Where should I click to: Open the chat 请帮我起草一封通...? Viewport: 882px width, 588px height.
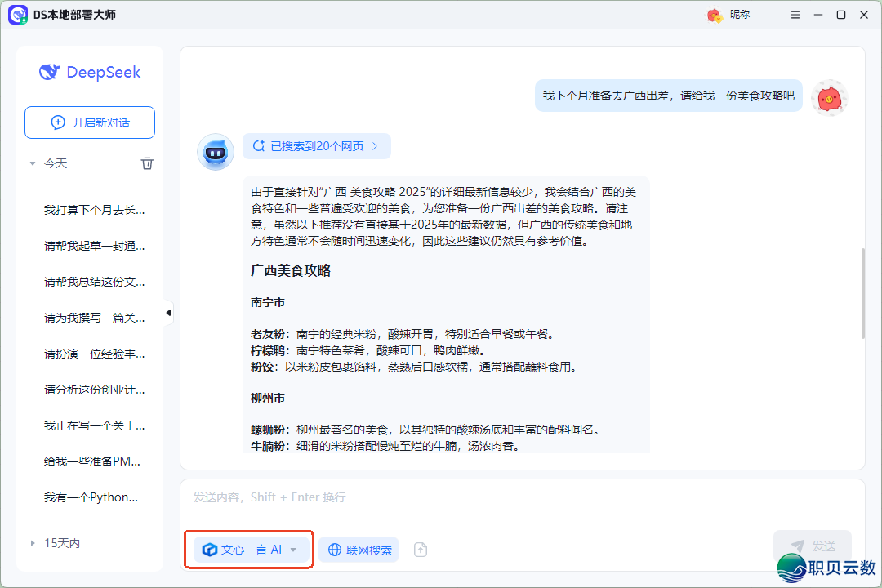pyautogui.click(x=95, y=246)
